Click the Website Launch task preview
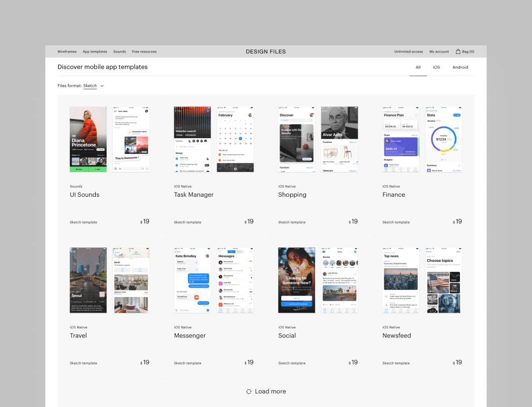The image size is (532, 407). coord(192,139)
